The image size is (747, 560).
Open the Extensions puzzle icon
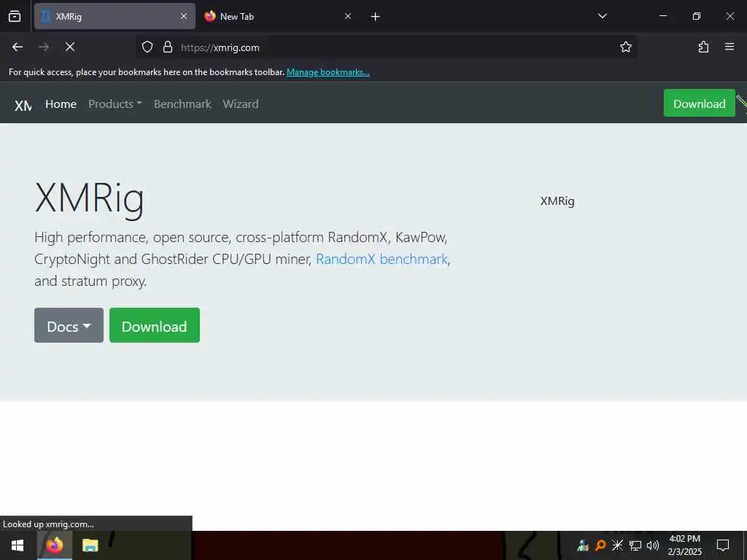(x=703, y=47)
